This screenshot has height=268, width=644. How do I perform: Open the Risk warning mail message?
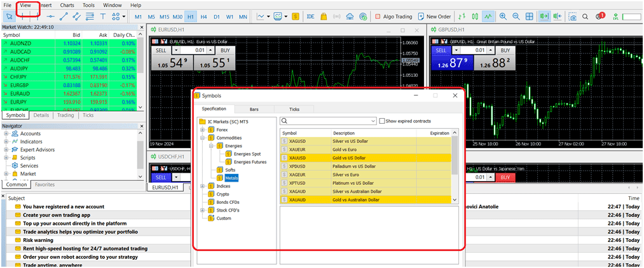[38, 240]
